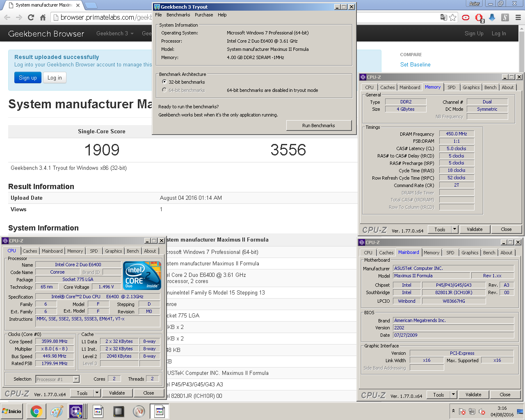Click the blue download arrow extension icon

click(492, 17)
